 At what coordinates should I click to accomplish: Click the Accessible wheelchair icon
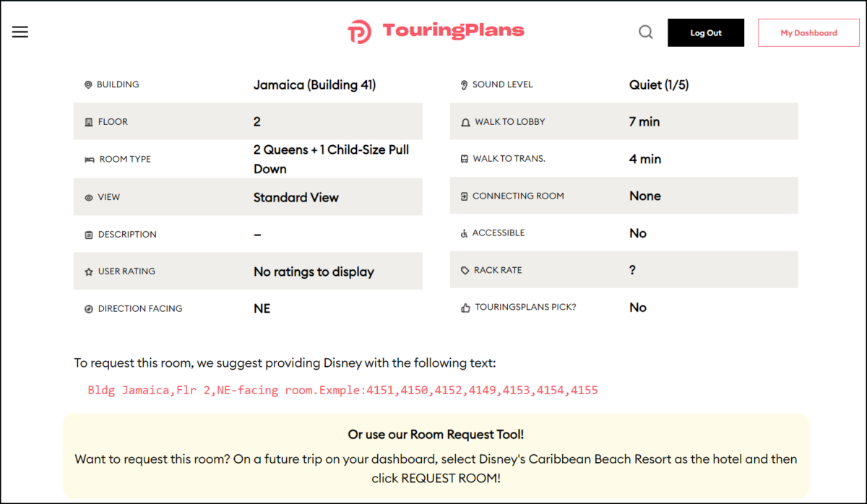(x=463, y=233)
